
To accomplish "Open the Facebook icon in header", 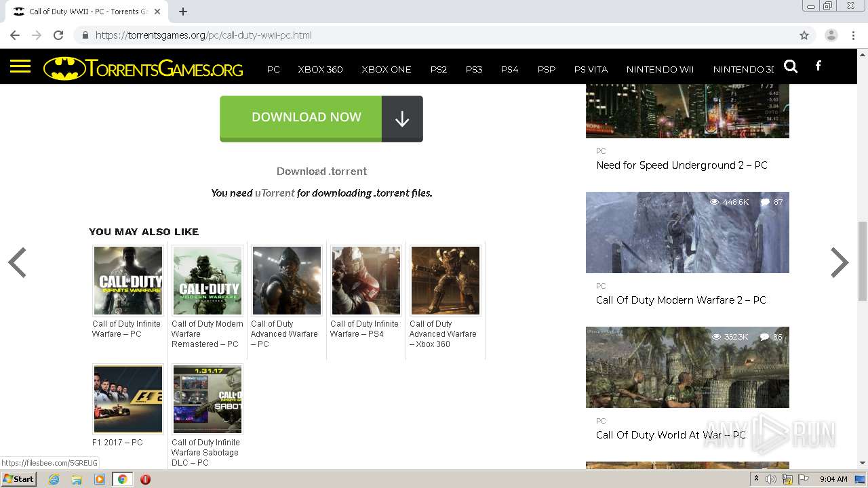I will point(818,66).
